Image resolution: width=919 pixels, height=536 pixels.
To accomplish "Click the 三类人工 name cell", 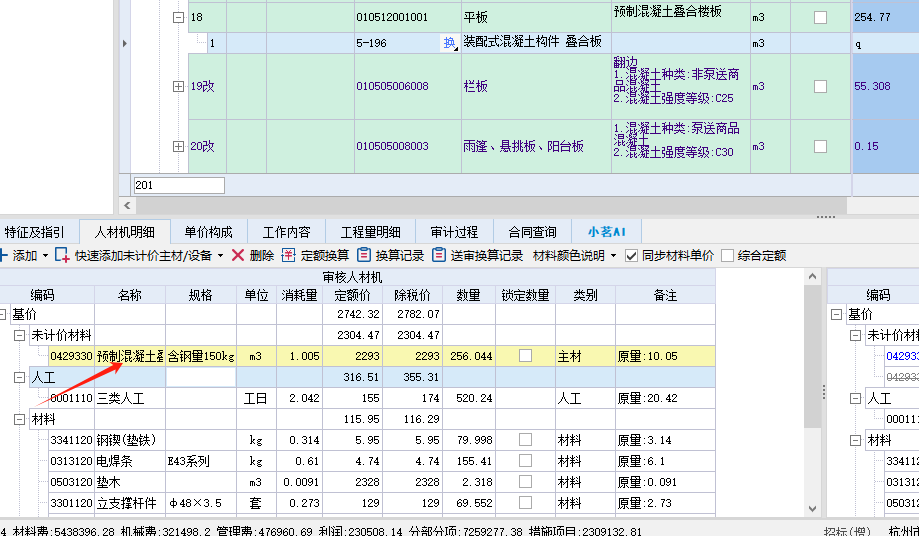I will pos(130,398).
